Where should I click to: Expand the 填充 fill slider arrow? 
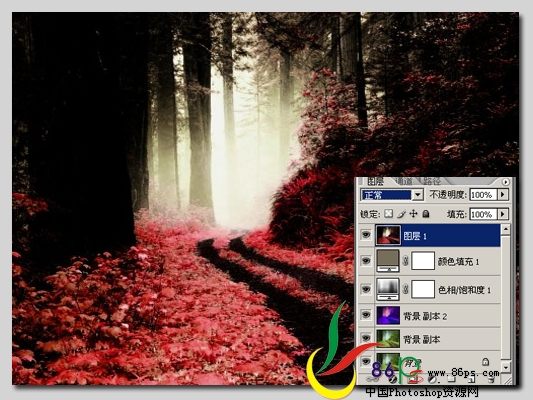(503, 214)
